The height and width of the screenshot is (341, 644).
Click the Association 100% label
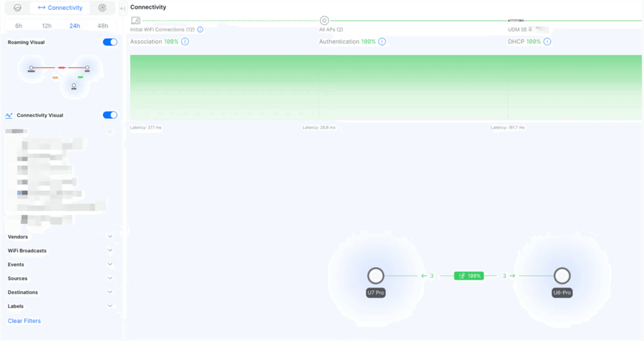pyautogui.click(x=155, y=41)
